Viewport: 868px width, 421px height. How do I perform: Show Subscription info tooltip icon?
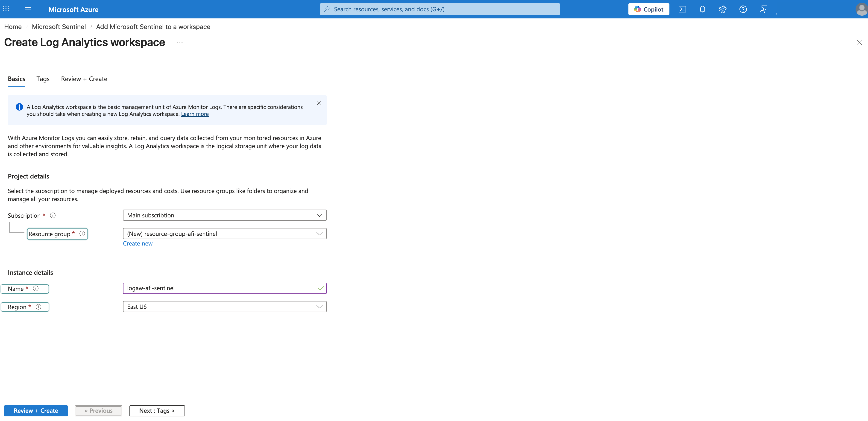tap(53, 215)
